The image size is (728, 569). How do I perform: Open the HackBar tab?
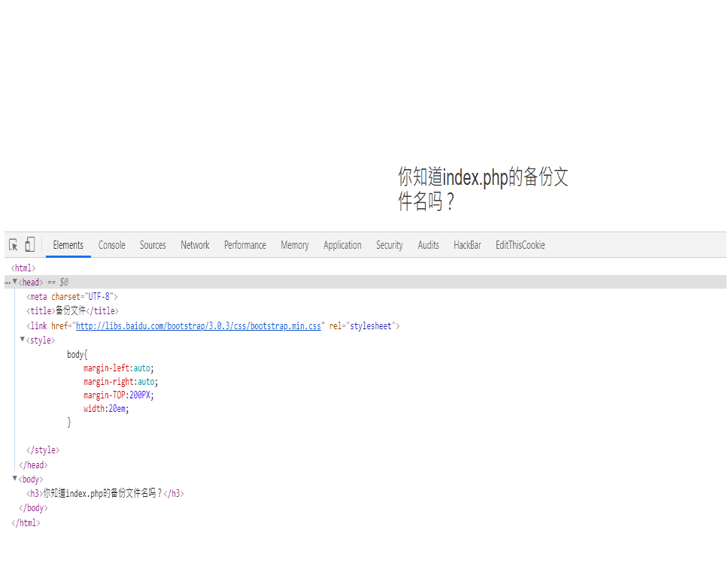pos(468,245)
